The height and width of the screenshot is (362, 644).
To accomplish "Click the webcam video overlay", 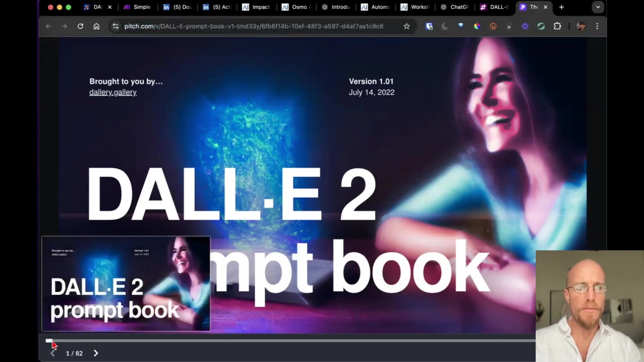I will pos(590,306).
